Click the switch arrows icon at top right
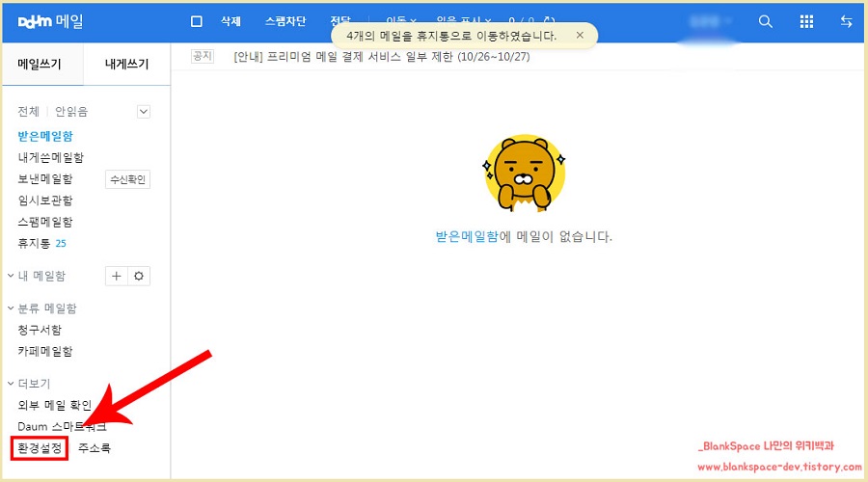The image size is (868, 482). [846, 21]
